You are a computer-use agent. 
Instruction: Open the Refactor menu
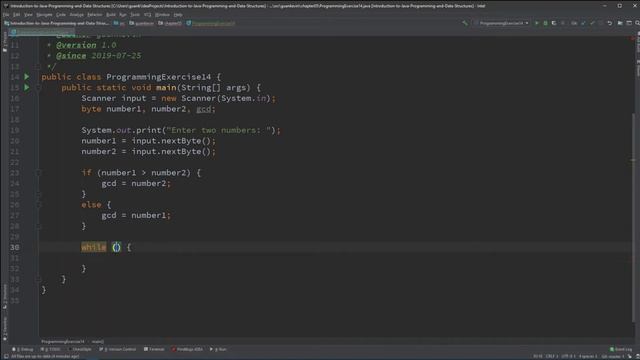[x=95, y=15]
